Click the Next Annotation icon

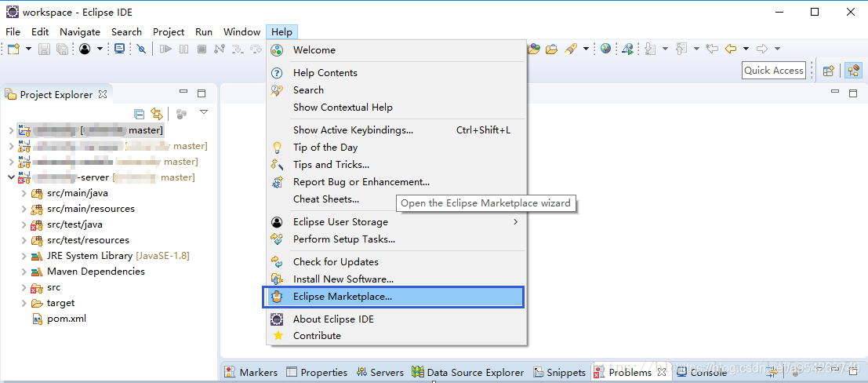(x=651, y=49)
